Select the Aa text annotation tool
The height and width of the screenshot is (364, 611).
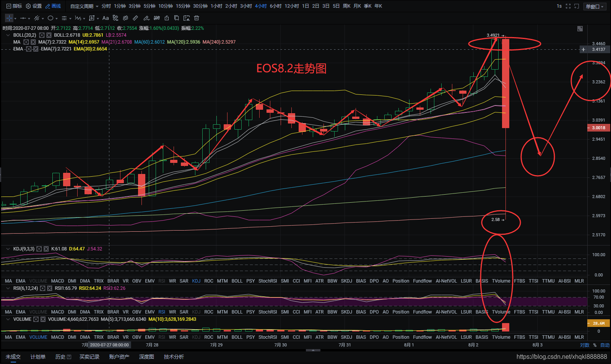click(106, 18)
